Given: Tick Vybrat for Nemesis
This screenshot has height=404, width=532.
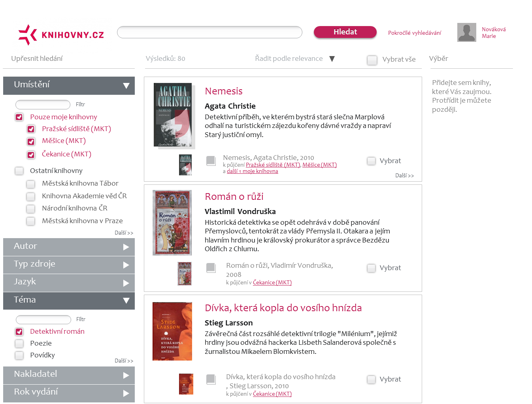Looking at the screenshot, I should (x=371, y=161).
